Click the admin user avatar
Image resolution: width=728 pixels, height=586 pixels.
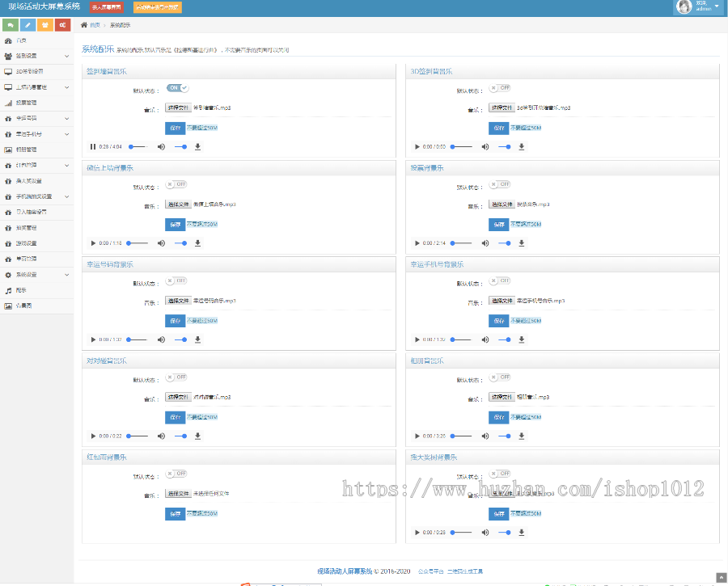[x=684, y=6]
